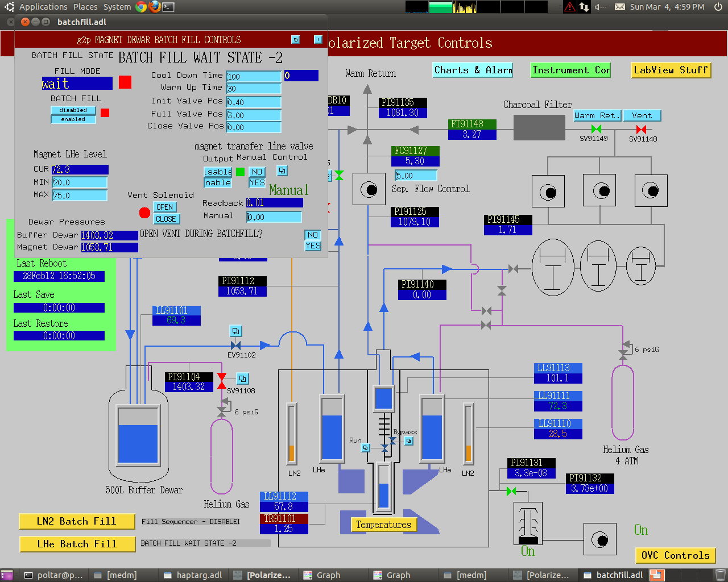Screen dimensions: 728x582
Task: Open the System menu
Action: 117,7
